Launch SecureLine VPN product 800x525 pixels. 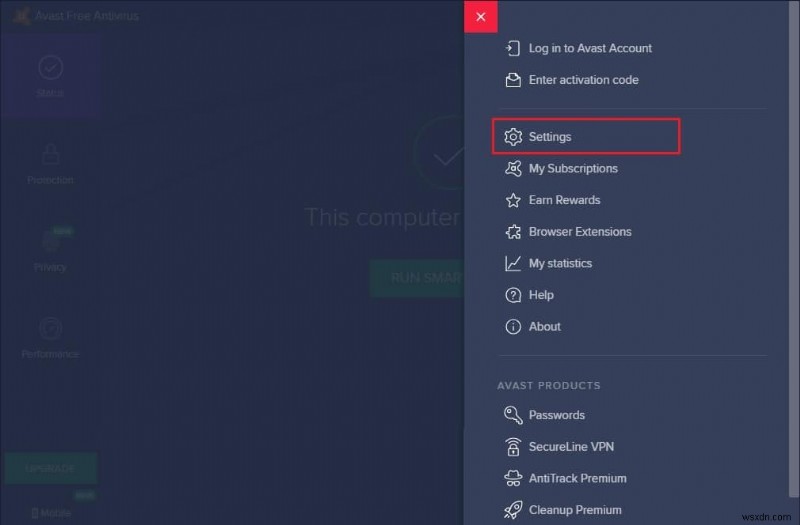(571, 446)
